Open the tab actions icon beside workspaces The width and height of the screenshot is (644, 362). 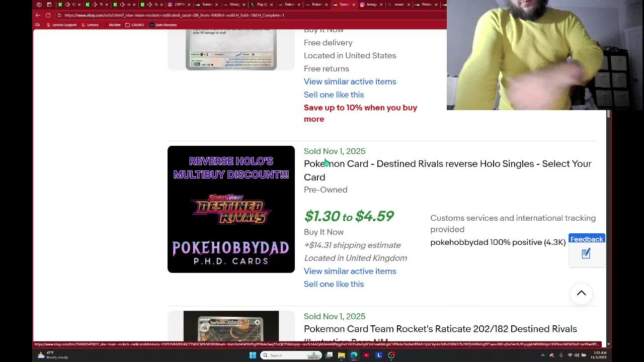tap(49, 5)
